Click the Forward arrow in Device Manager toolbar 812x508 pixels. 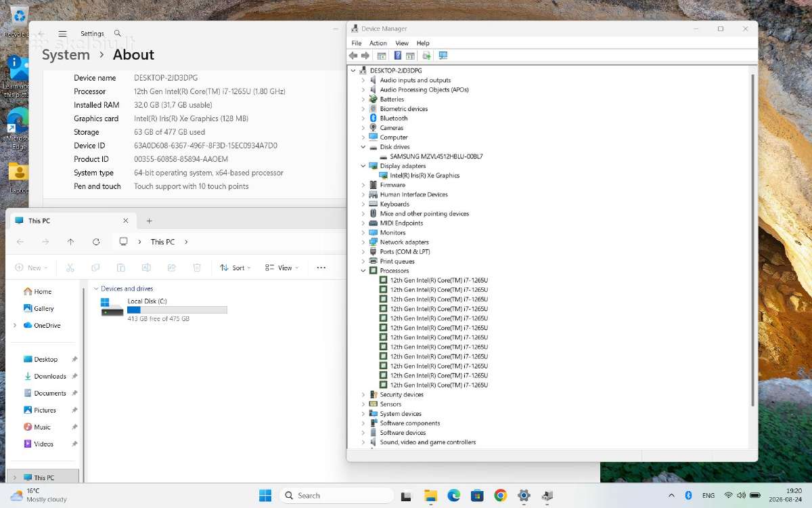coord(365,56)
